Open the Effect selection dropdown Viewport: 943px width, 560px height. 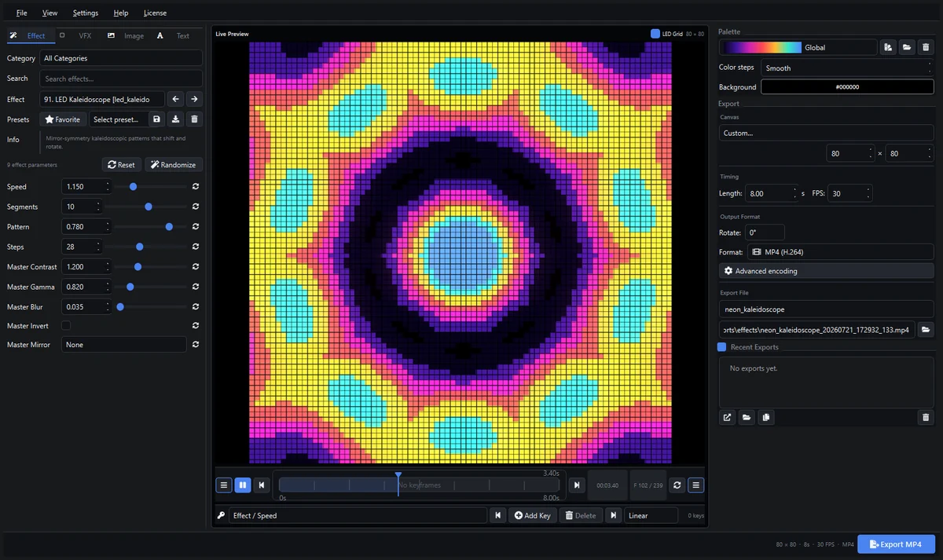click(x=102, y=99)
